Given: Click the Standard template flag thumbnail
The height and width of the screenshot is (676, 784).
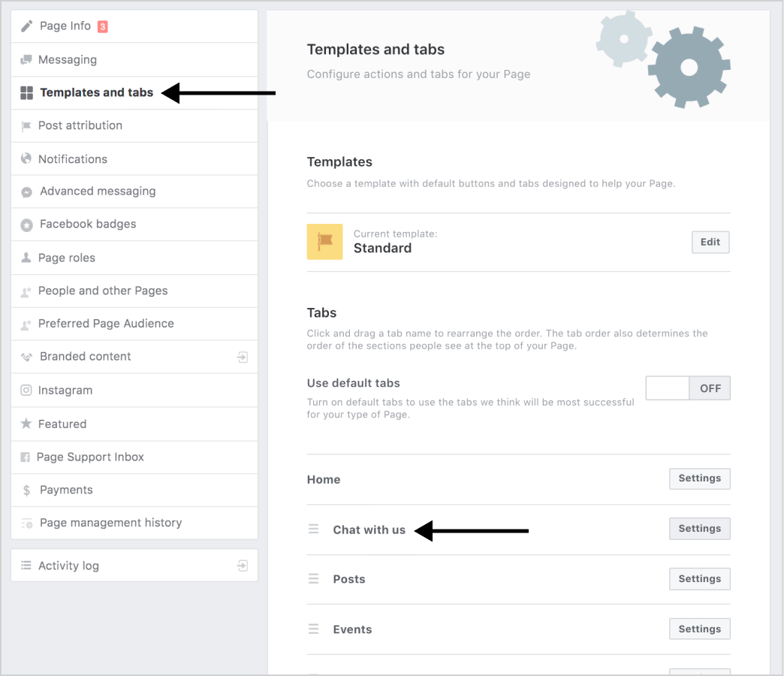Looking at the screenshot, I should (324, 242).
